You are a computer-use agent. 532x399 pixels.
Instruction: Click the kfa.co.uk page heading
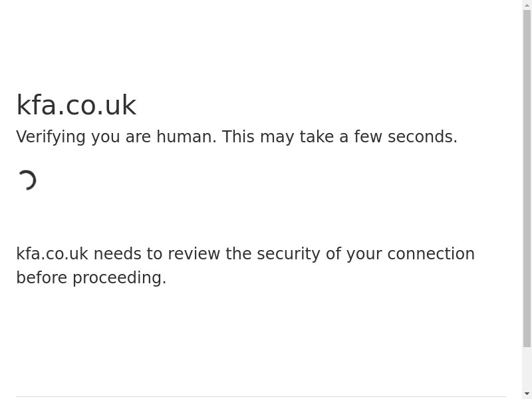pyautogui.click(x=76, y=105)
